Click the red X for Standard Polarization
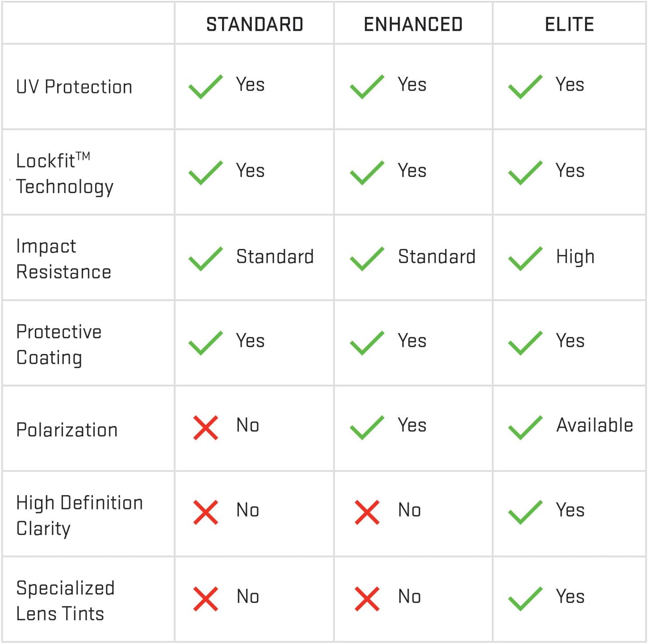The height and width of the screenshot is (644, 648). 205,428
